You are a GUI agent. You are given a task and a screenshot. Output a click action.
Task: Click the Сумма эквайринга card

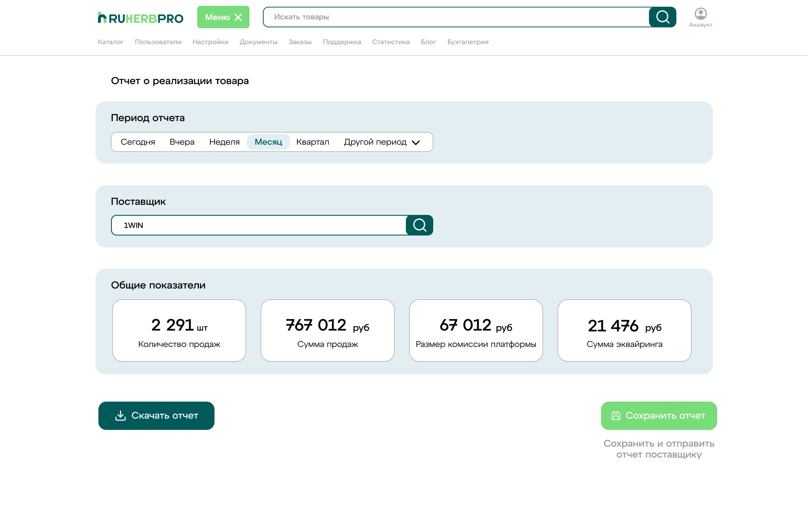(x=625, y=331)
